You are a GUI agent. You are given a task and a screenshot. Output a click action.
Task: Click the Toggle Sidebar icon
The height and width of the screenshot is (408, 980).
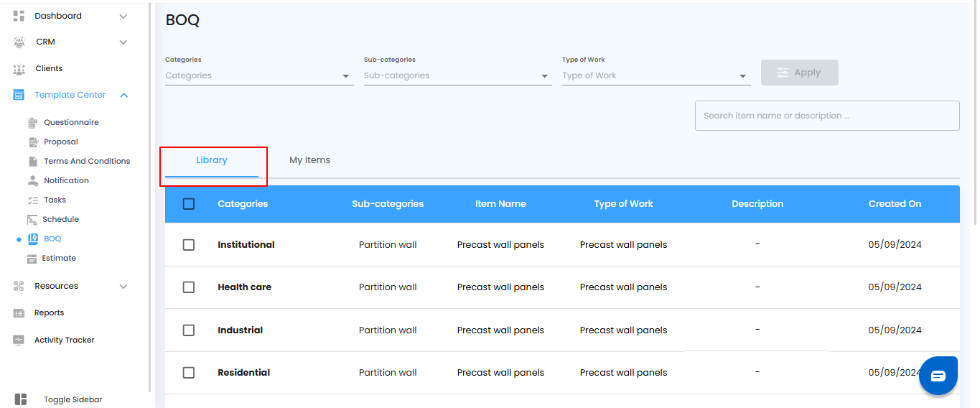tap(20, 399)
